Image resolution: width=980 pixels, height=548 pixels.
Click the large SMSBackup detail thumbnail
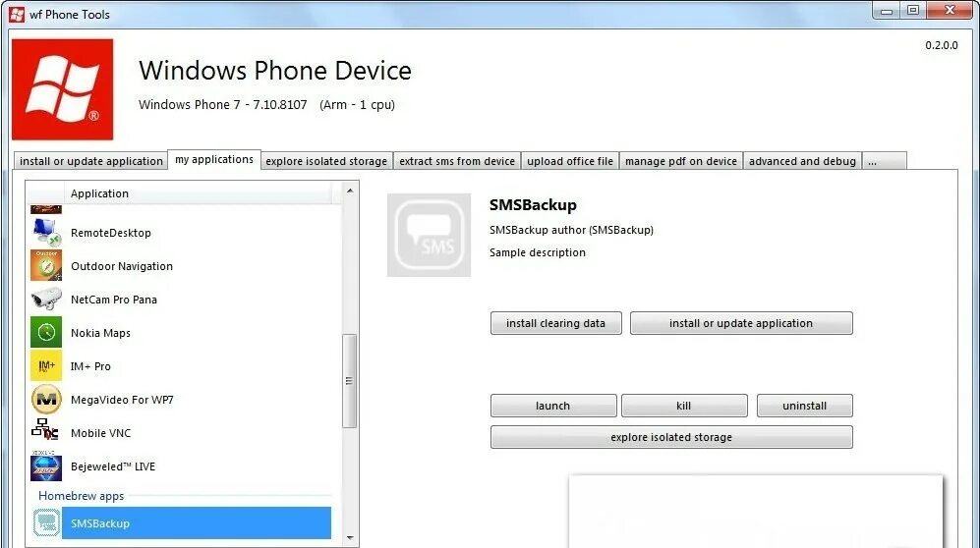[429, 235]
